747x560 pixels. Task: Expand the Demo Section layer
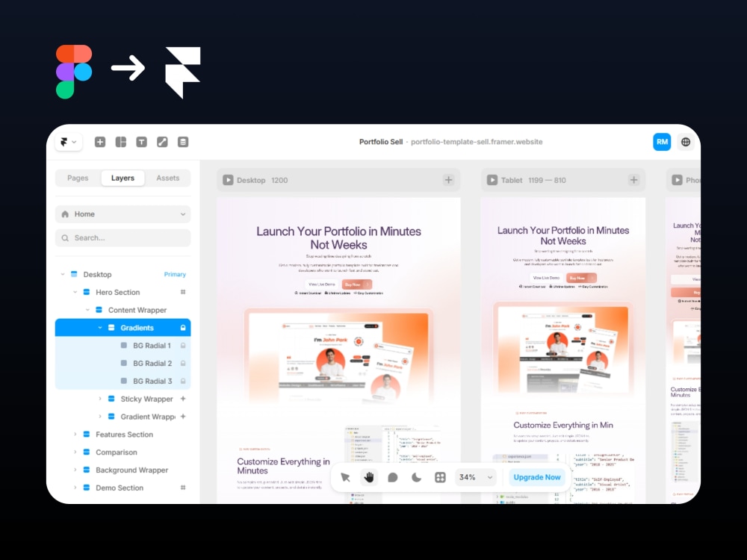click(x=75, y=488)
